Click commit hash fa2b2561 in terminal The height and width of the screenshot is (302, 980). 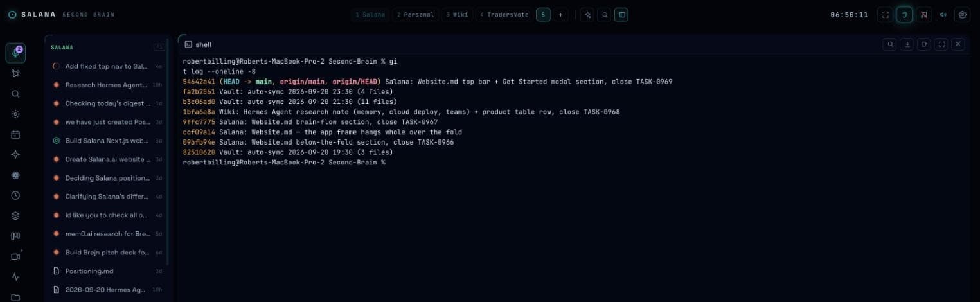tap(199, 92)
